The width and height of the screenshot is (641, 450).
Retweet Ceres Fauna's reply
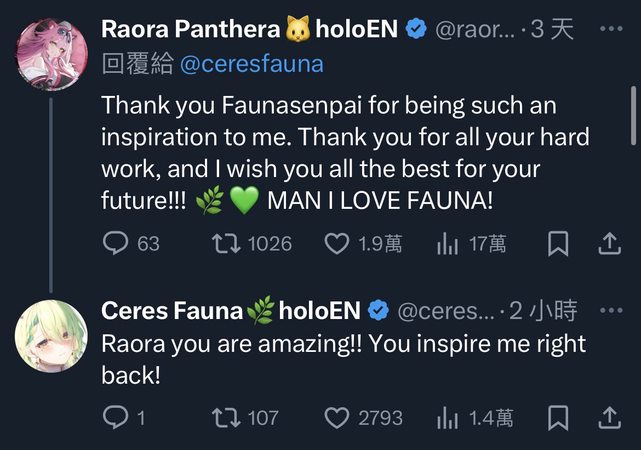coord(226,417)
